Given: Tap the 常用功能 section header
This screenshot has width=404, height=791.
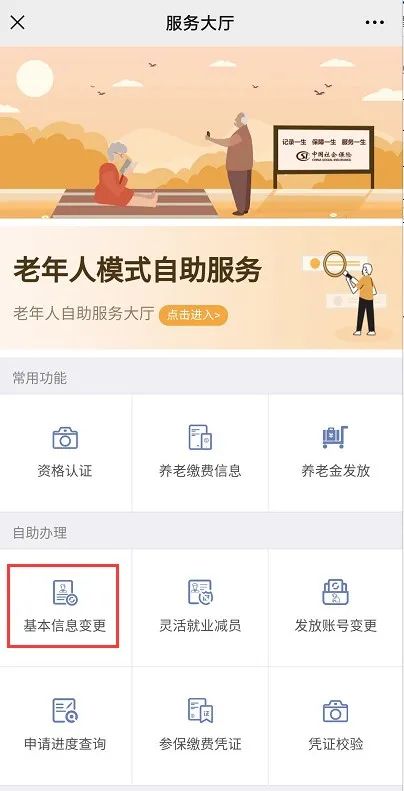Looking at the screenshot, I should pos(39,378).
